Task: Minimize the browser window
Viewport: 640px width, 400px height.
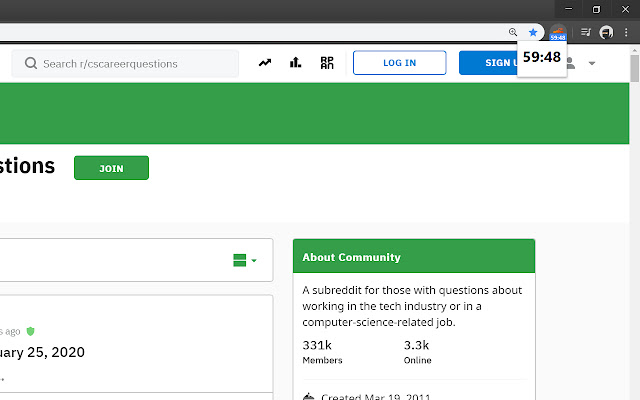Action: point(569,9)
